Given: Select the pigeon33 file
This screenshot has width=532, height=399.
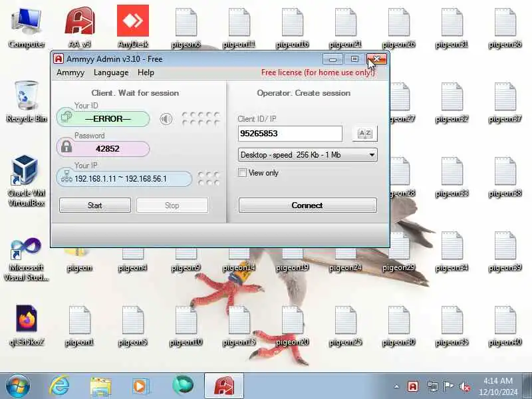Looking at the screenshot, I should click(x=452, y=178).
